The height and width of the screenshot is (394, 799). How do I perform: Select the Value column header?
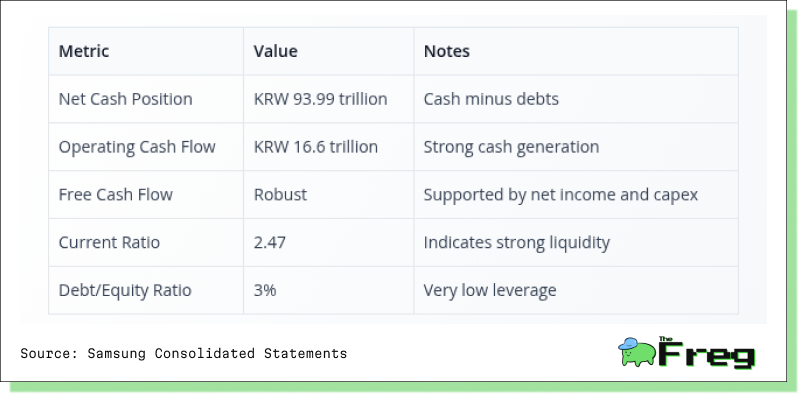[x=276, y=51]
